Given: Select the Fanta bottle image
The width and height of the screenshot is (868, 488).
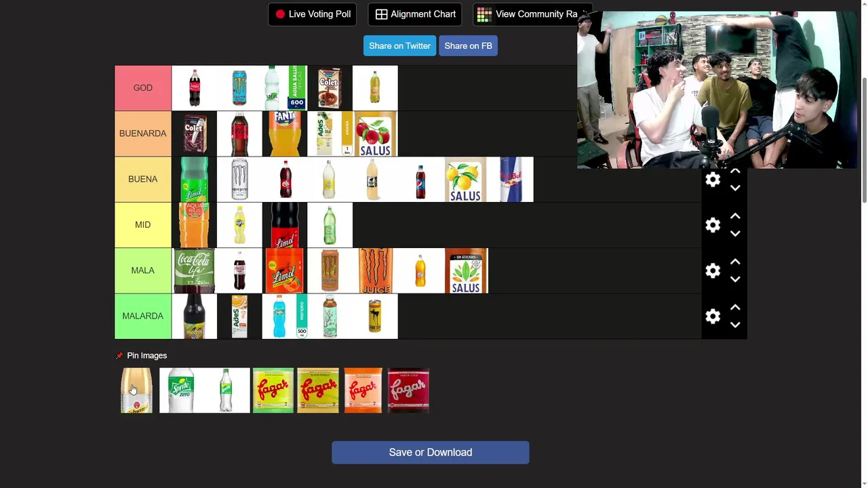Looking at the screenshot, I should click(285, 134).
